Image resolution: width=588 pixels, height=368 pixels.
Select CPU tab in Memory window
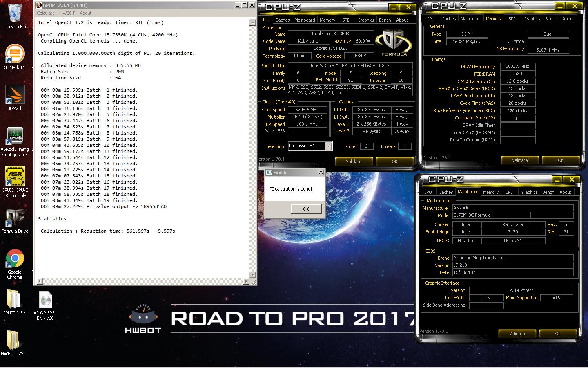430,19
